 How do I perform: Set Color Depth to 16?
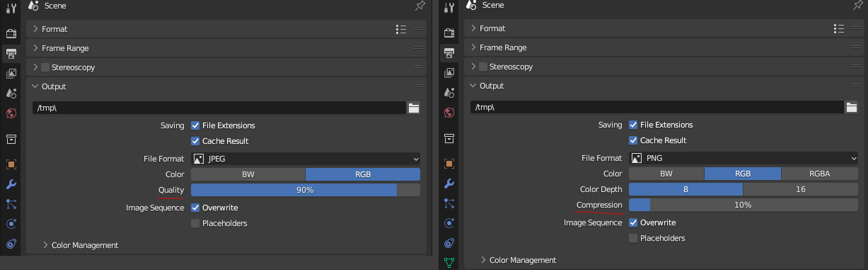801,189
